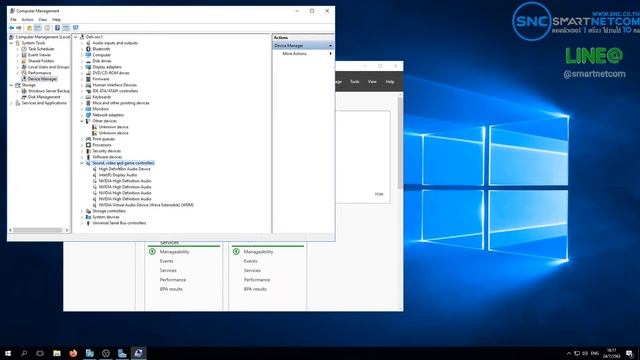
Task: Click the Processors category icon
Action: pos(88,145)
